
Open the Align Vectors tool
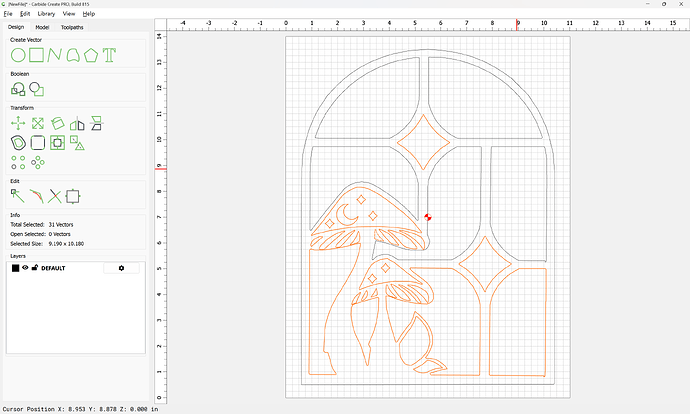pos(58,143)
